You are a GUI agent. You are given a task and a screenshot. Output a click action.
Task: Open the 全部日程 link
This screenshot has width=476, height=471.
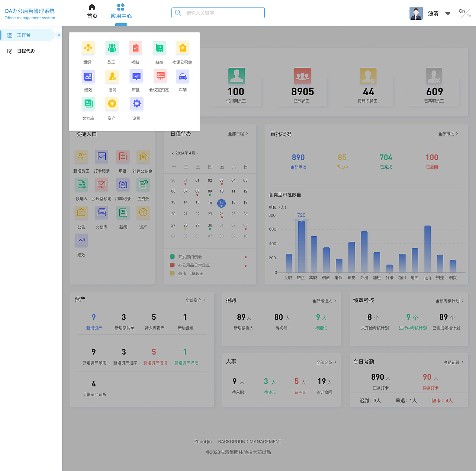pos(238,134)
